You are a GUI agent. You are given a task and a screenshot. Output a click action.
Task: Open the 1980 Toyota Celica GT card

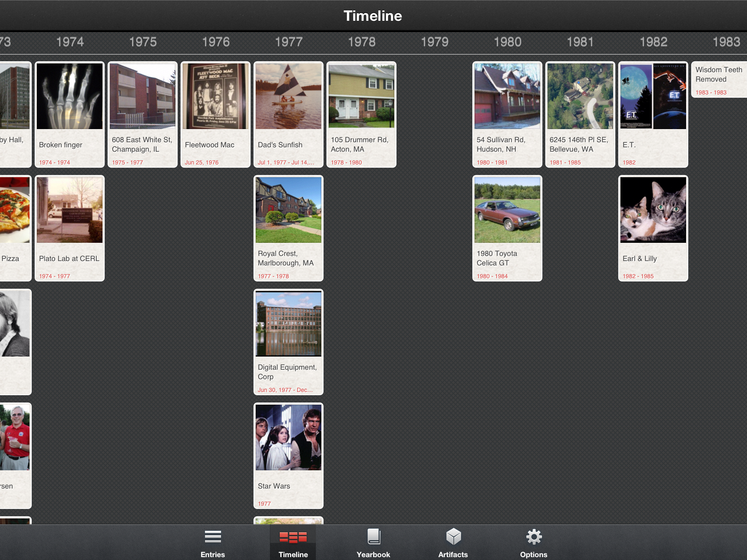point(507,228)
